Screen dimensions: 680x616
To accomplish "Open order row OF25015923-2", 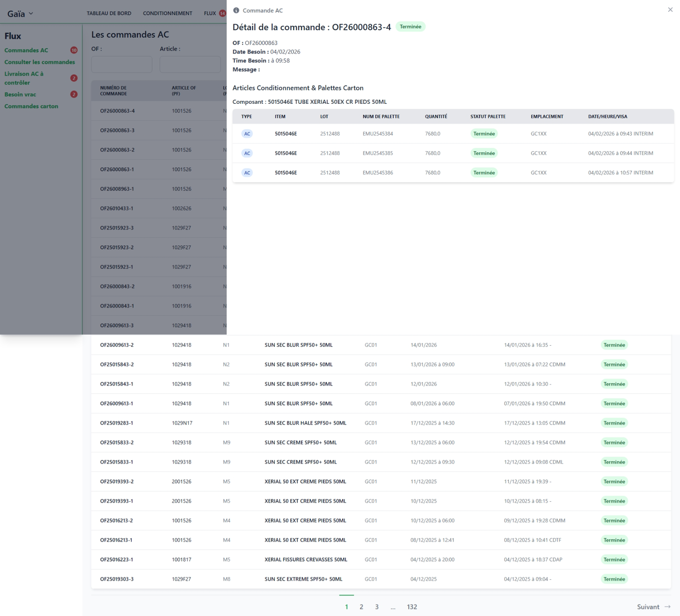I will click(x=159, y=248).
